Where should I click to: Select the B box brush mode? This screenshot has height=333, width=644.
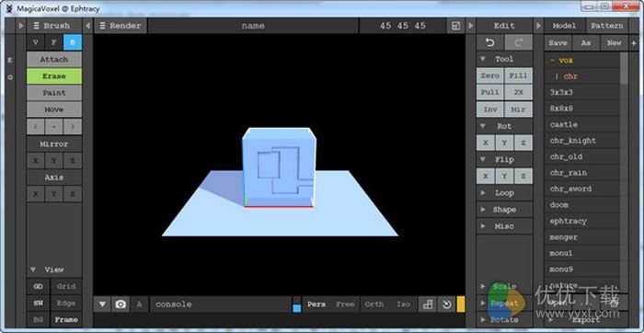click(73, 42)
